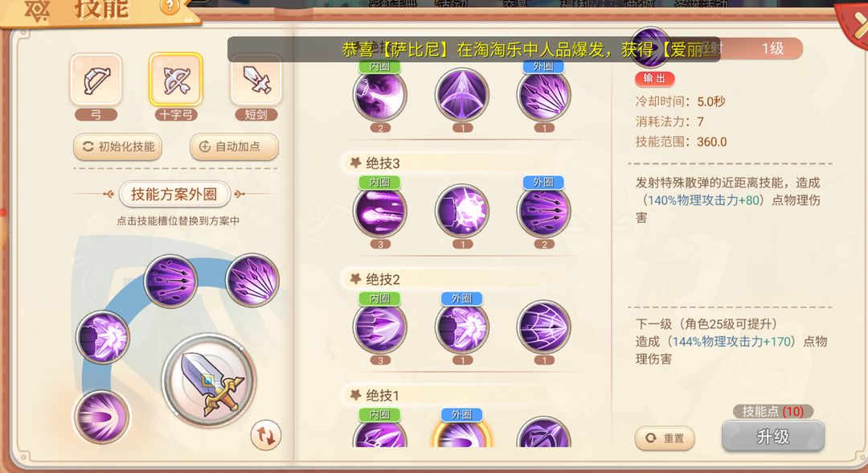This screenshot has width=868, height=473.
Task: Select the 绝技2 inner-ring arrowhead skill
Action: click(x=379, y=327)
